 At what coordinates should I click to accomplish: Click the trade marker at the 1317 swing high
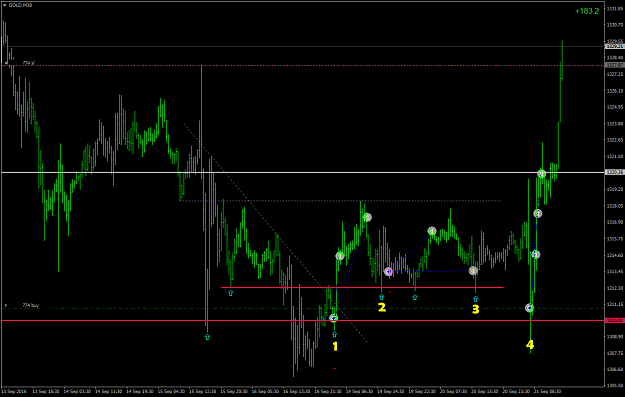click(367, 217)
